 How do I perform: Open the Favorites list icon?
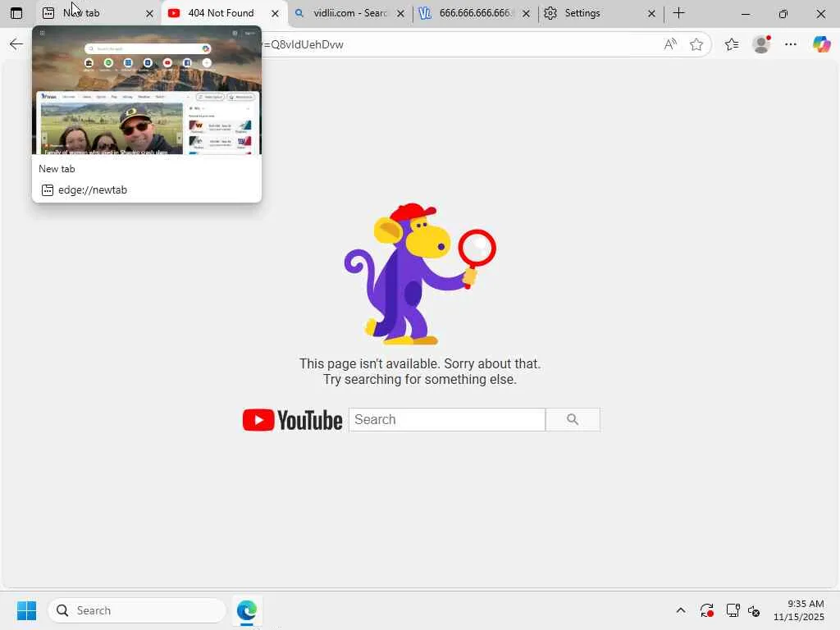[732, 44]
